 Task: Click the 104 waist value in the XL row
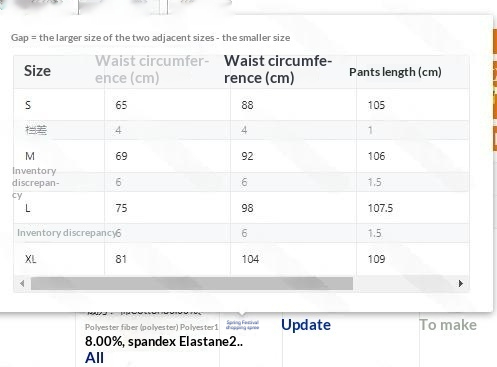click(x=250, y=259)
